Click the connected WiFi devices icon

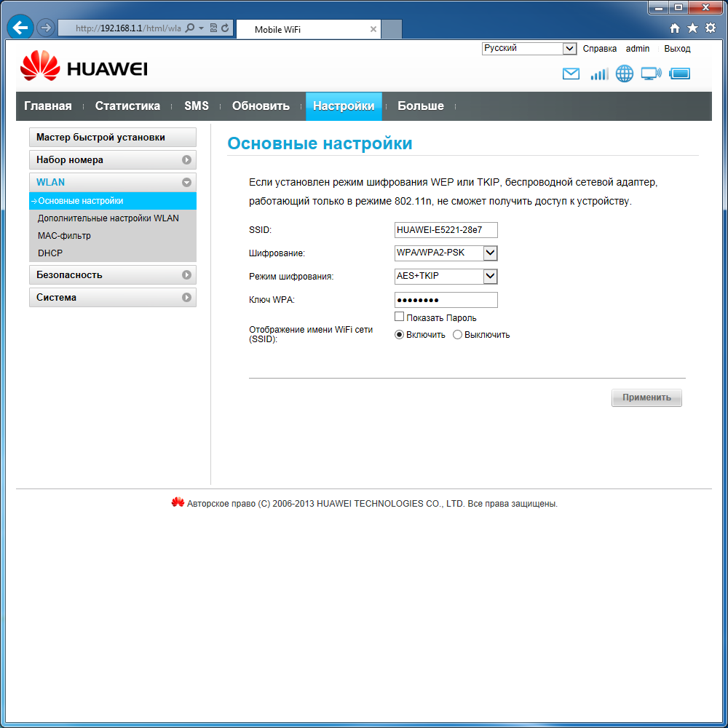(650, 74)
